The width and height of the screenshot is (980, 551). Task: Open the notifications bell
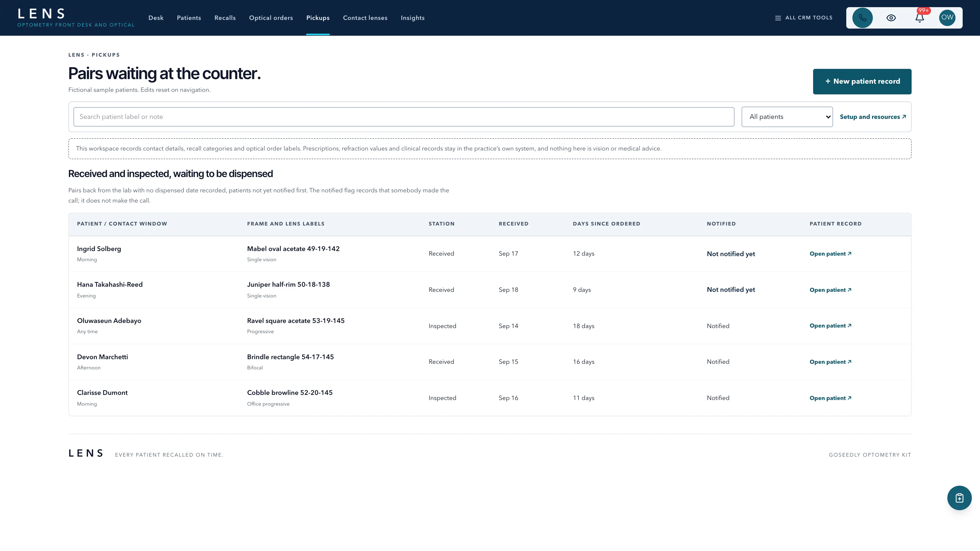click(x=920, y=18)
